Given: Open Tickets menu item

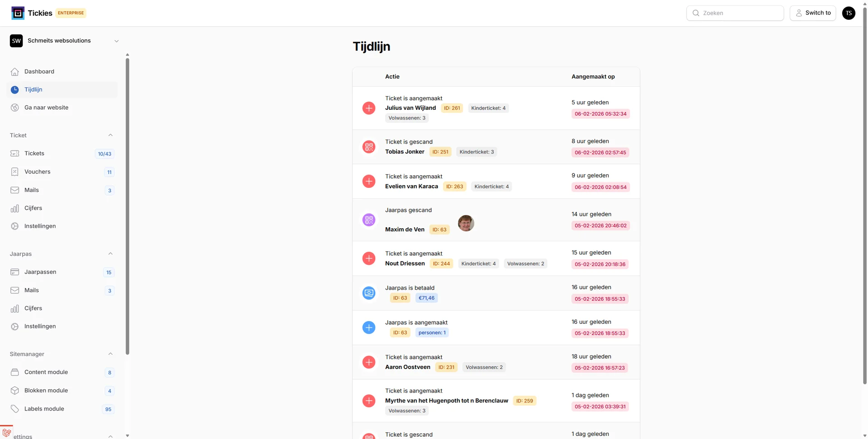Looking at the screenshot, I should (34, 154).
